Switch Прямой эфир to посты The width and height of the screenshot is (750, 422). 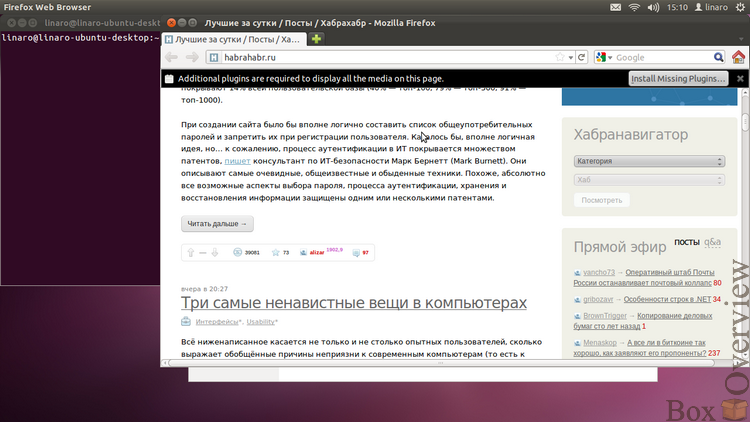(x=687, y=242)
